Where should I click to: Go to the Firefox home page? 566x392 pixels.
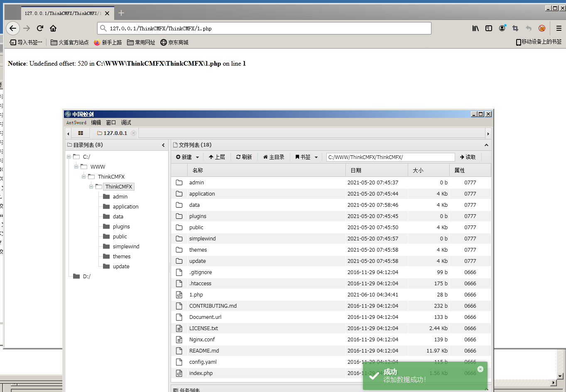[x=53, y=28]
